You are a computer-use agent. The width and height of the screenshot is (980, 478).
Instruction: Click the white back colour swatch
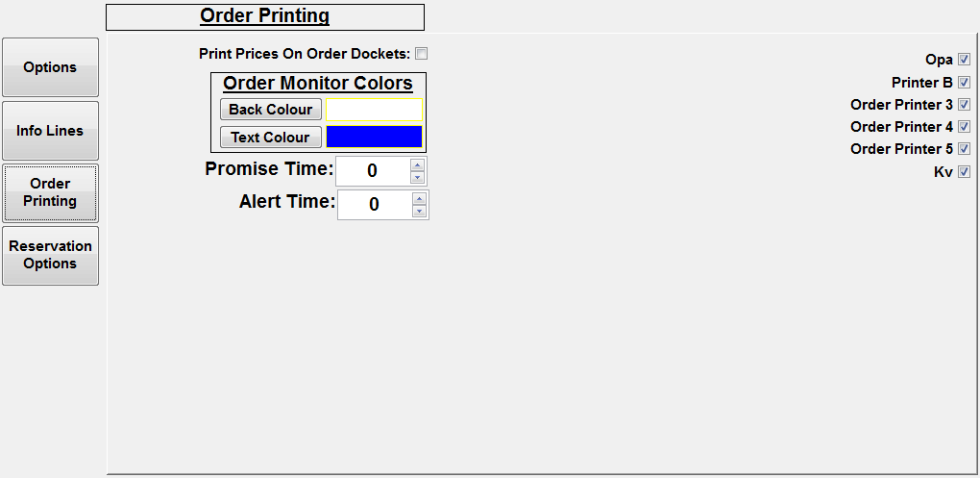pyautogui.click(x=374, y=110)
